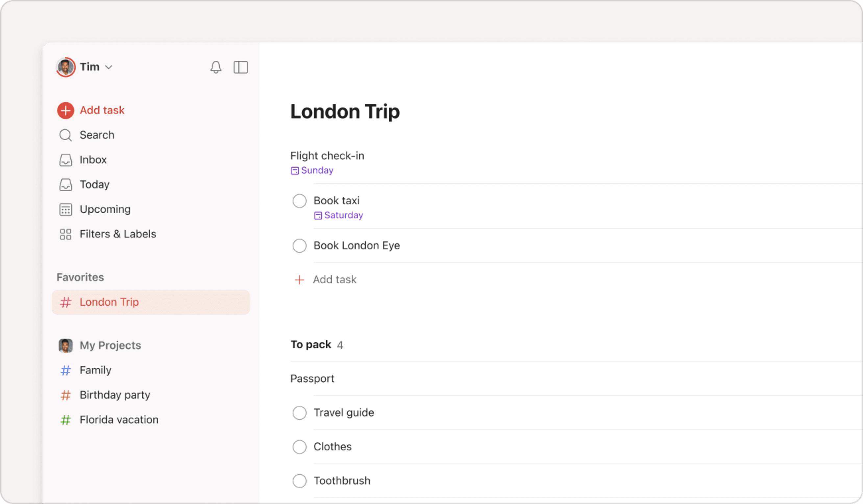
Task: Tick the Toothbrush task circle
Action: click(x=299, y=481)
